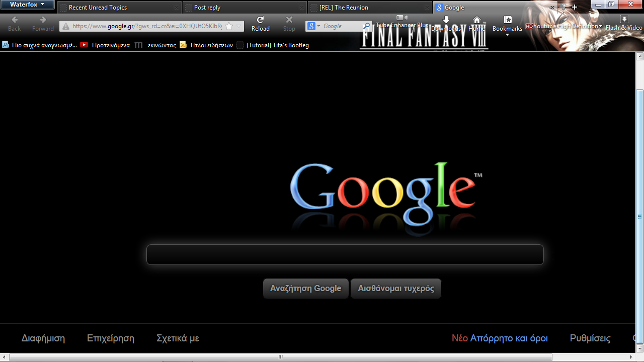Go to the Home page
The height and width of the screenshot is (362, 644).
point(476,24)
